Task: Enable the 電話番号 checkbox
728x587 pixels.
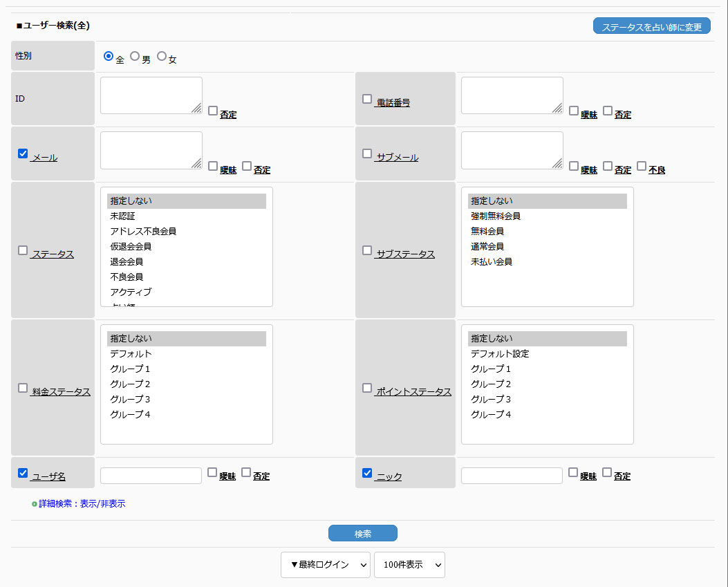Action: 367,99
